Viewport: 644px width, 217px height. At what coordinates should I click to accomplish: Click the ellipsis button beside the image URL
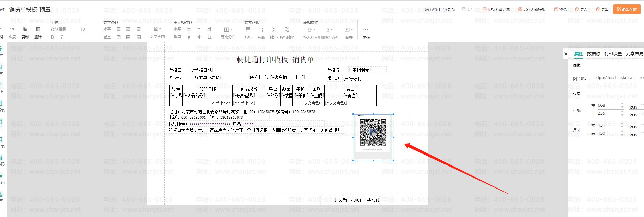[x=641, y=78]
